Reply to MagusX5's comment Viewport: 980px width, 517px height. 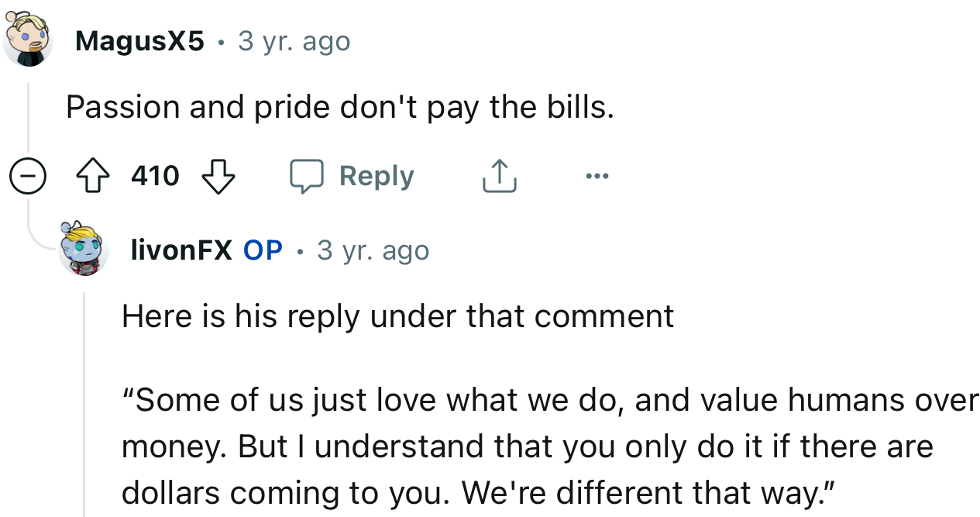[x=376, y=175]
